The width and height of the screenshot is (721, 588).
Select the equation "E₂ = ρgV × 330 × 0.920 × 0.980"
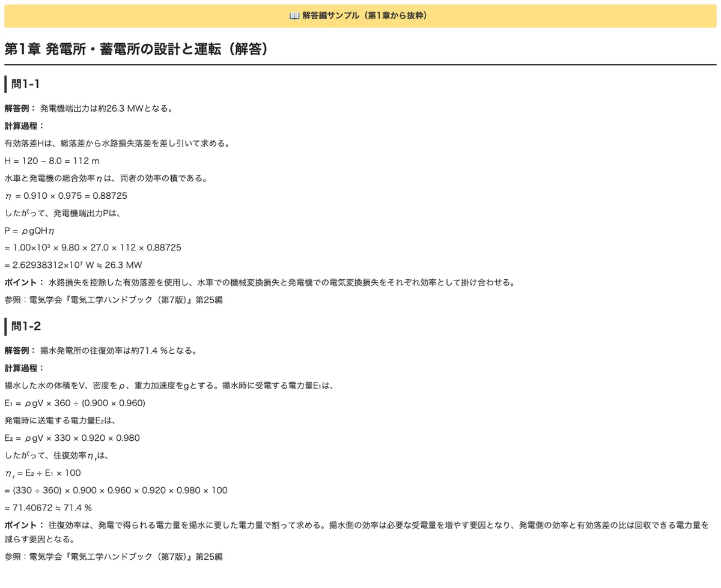[x=72, y=438]
